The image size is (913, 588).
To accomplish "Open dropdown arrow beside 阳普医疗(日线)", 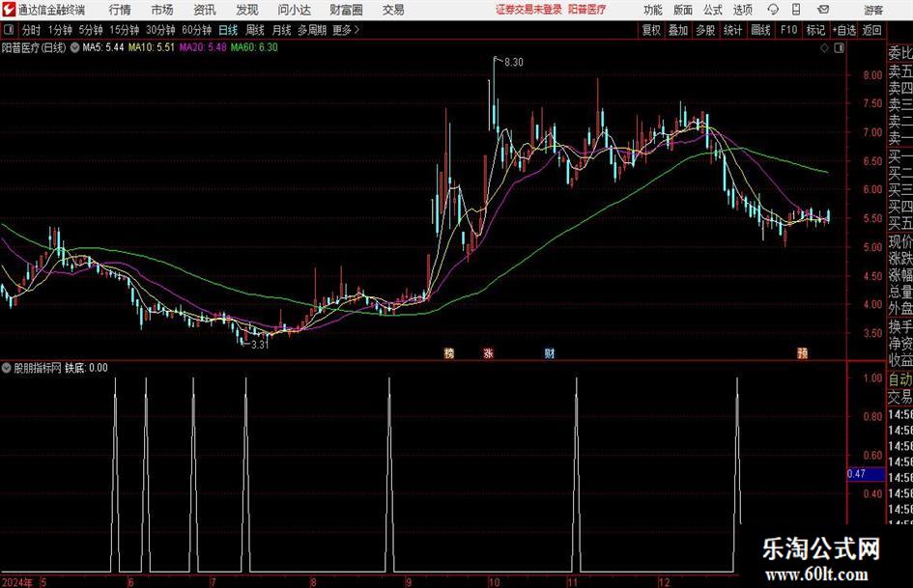I will pyautogui.click(x=74, y=47).
